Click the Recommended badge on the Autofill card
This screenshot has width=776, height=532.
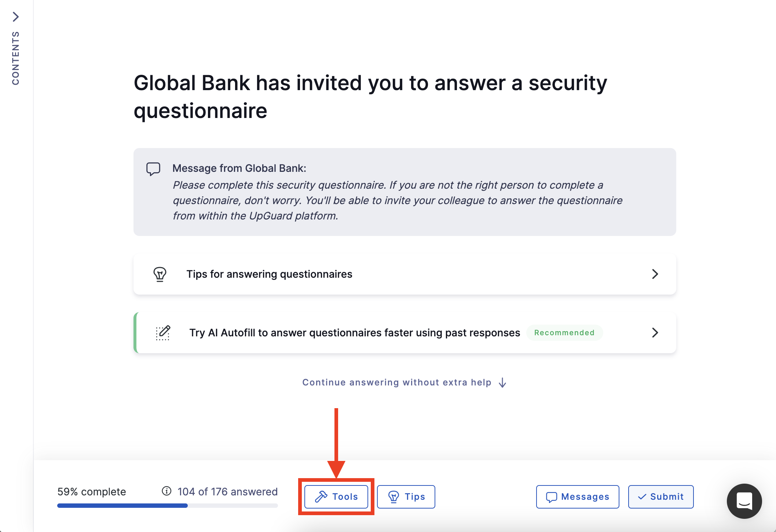click(564, 333)
